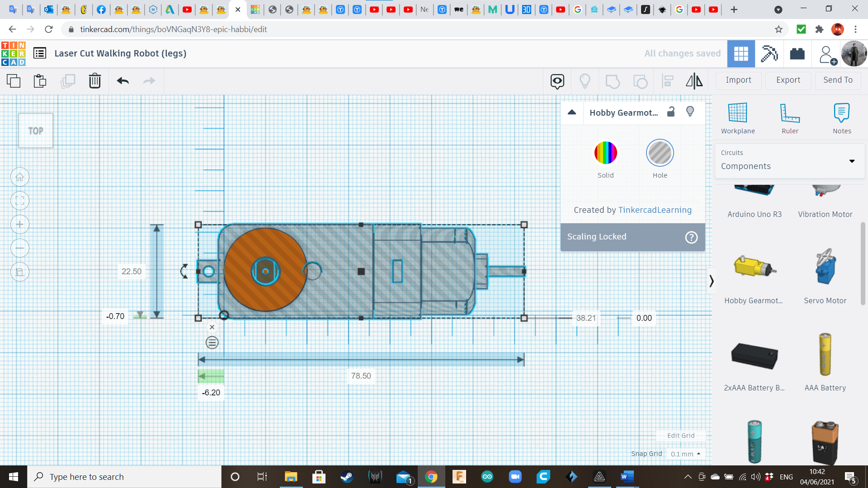Open the Import dialog
Screen dimensions: 868x488
coord(738,80)
